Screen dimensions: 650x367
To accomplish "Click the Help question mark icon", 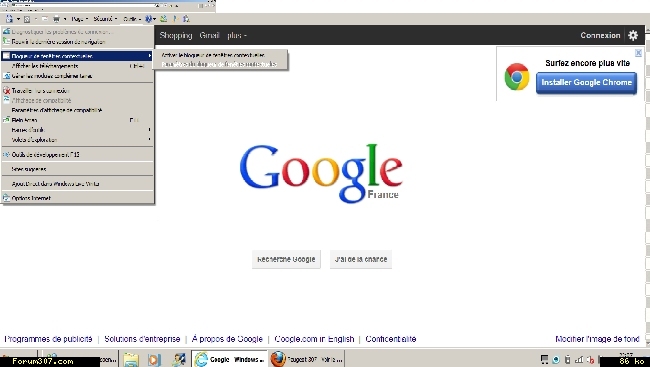I will pyautogui.click(x=150, y=19).
